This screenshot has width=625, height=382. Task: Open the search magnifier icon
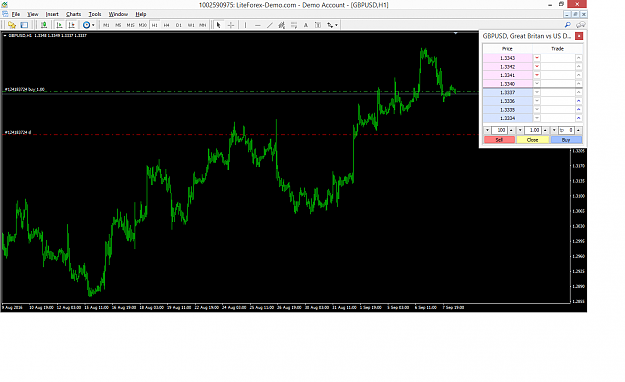coord(568,25)
